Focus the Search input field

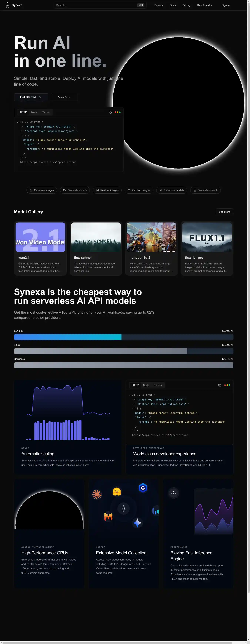click(95, 5)
